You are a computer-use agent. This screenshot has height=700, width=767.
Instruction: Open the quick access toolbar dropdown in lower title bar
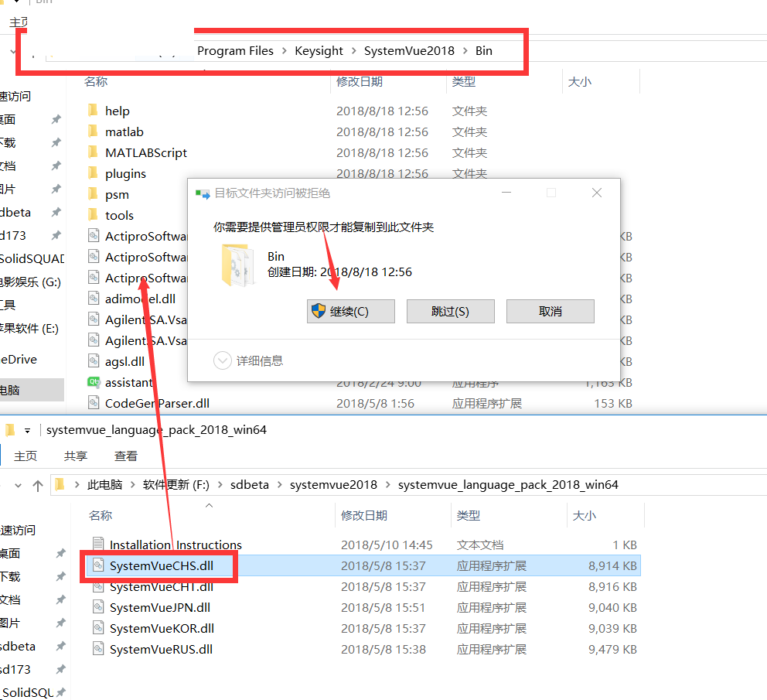[x=27, y=431]
